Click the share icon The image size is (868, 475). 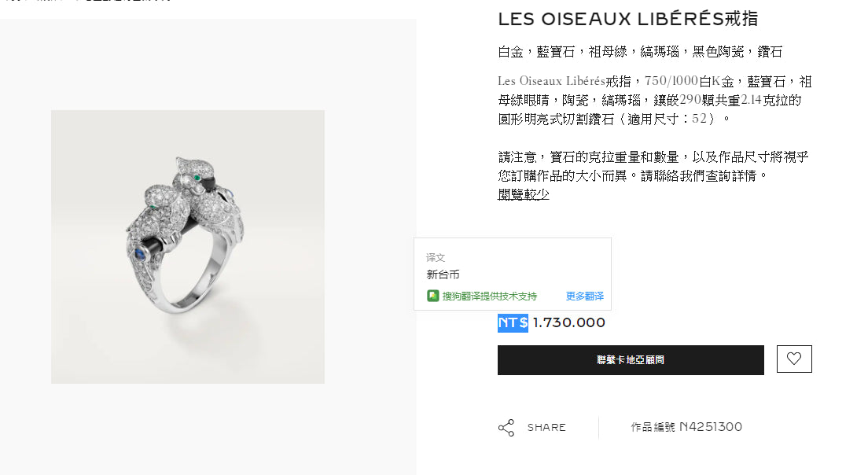coord(506,427)
